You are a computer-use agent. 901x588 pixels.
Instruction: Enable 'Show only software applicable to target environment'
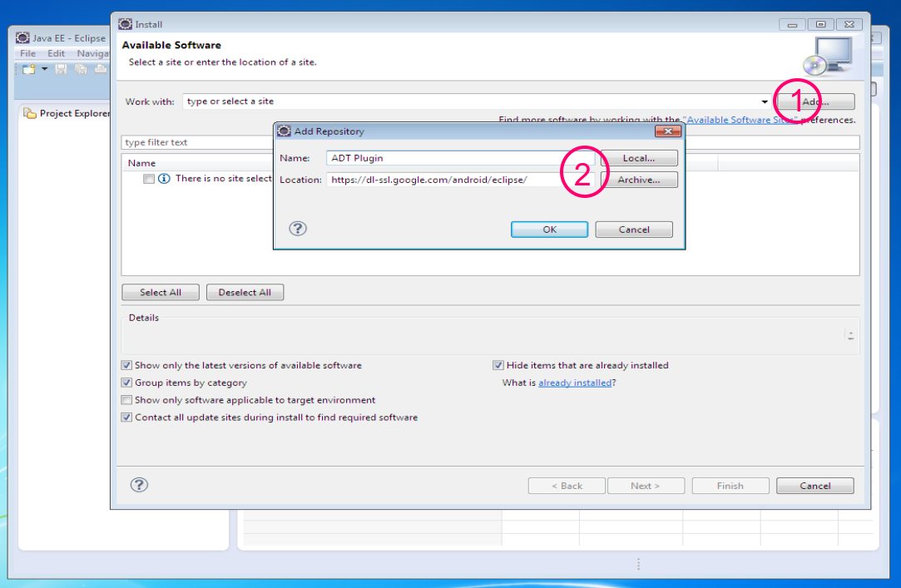[126, 400]
